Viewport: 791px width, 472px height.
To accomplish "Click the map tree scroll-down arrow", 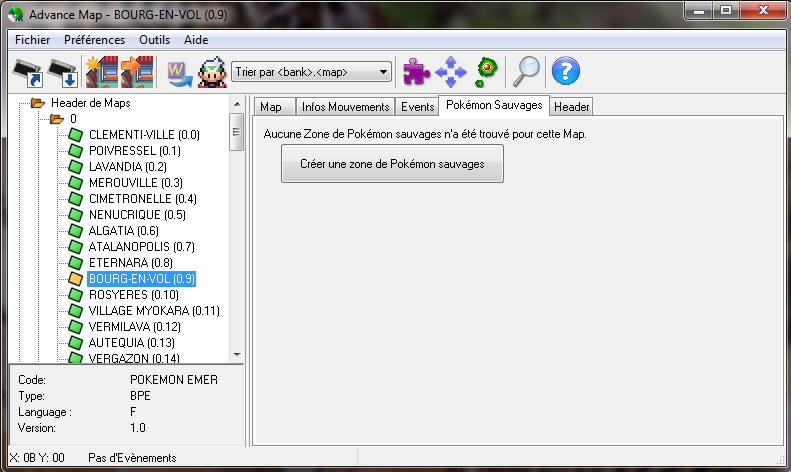I will pyautogui.click(x=237, y=354).
